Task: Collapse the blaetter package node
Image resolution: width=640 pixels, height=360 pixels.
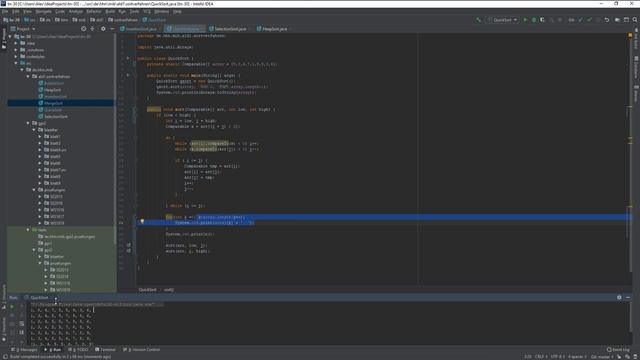Action: coord(34,130)
